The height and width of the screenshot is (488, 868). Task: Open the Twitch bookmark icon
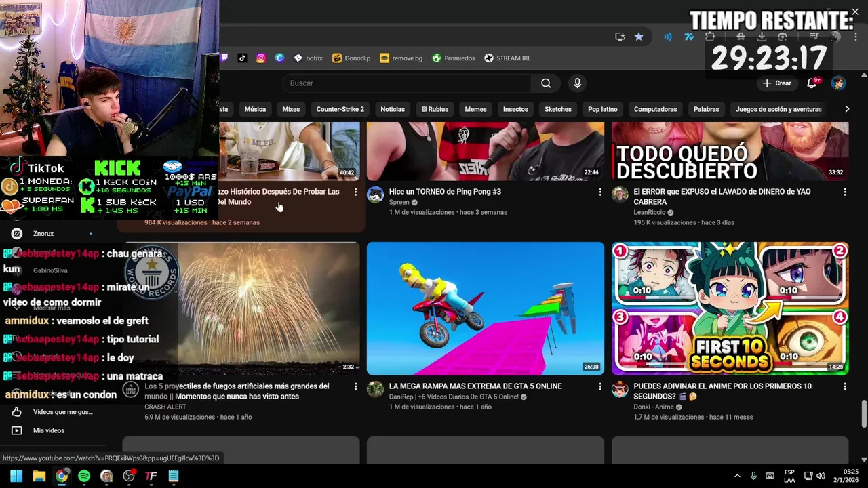click(x=224, y=58)
